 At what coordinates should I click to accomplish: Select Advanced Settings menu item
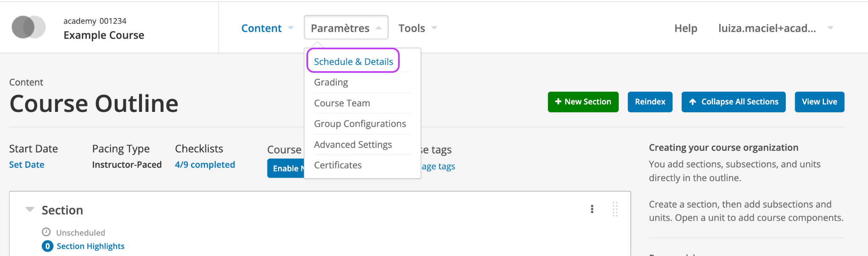pos(353,145)
